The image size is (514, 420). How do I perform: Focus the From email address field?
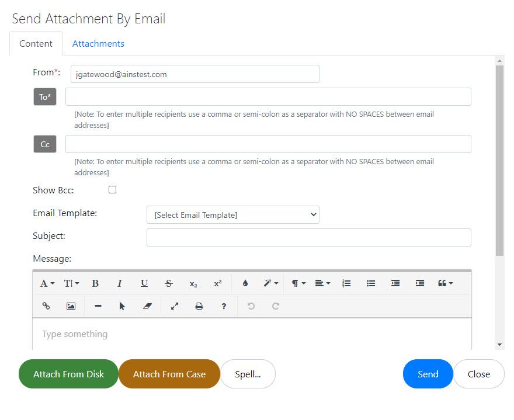[x=195, y=74]
